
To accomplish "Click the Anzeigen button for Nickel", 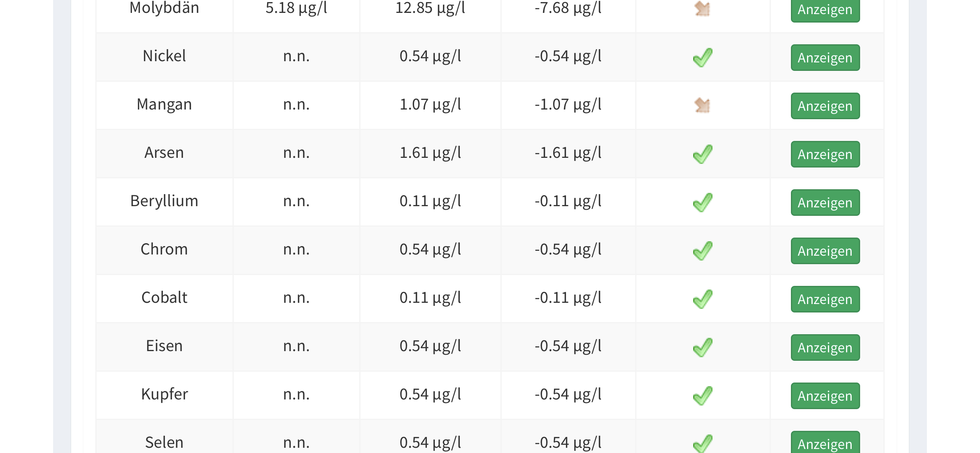I will [825, 58].
